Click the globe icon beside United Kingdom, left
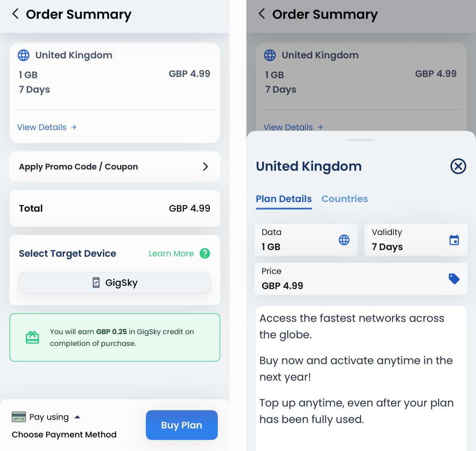 (24, 55)
